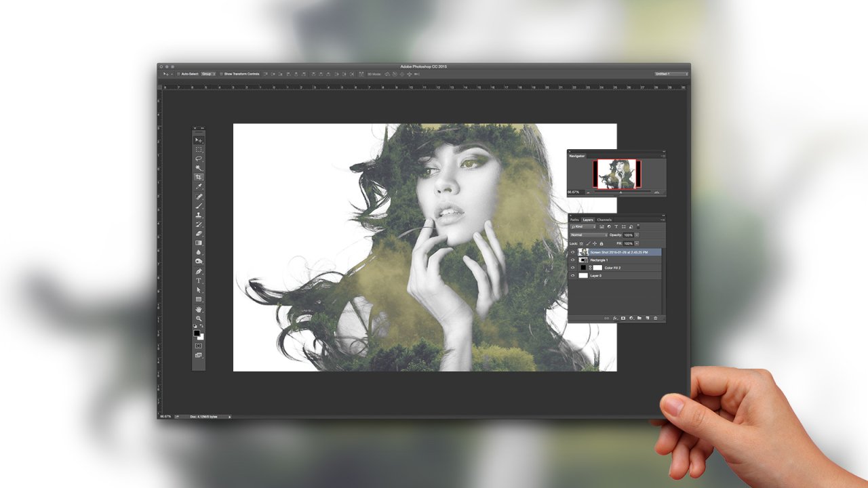
Task: Click the Create New Layer icon
Action: click(647, 317)
